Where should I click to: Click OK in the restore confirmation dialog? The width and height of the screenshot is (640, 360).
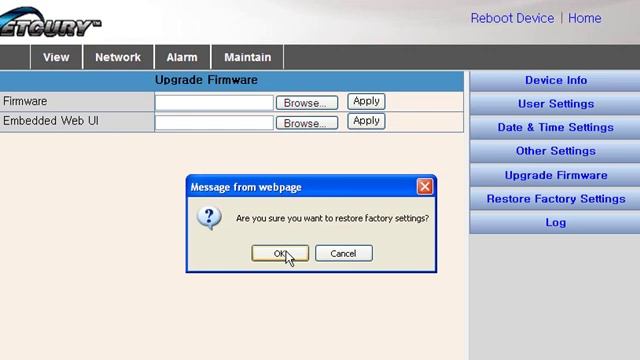click(280, 253)
